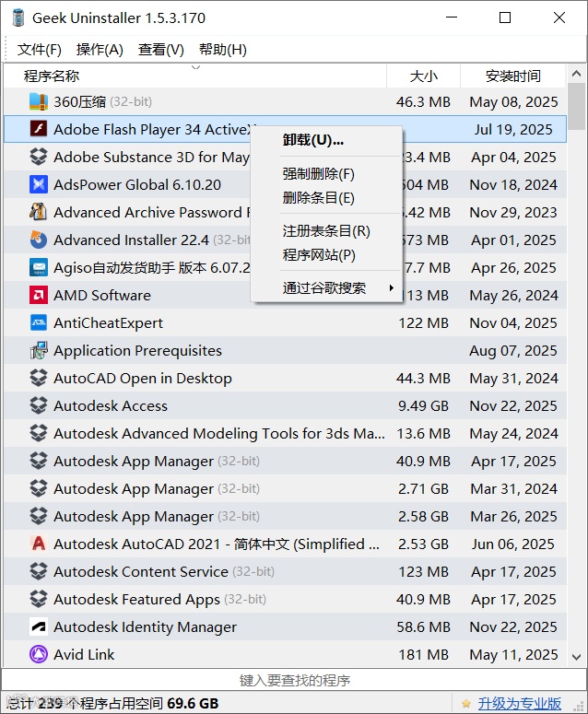Click the 46.3 MB size cell

click(423, 101)
